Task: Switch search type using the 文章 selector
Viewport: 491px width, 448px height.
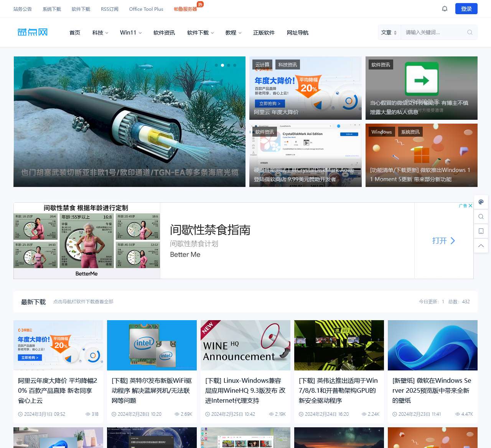Action: (x=389, y=32)
